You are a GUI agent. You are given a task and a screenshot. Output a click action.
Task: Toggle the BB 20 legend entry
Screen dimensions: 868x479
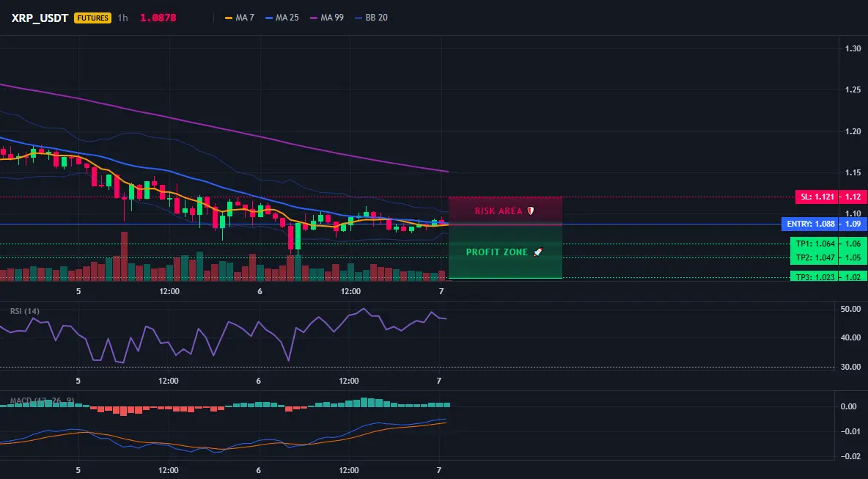(x=371, y=18)
